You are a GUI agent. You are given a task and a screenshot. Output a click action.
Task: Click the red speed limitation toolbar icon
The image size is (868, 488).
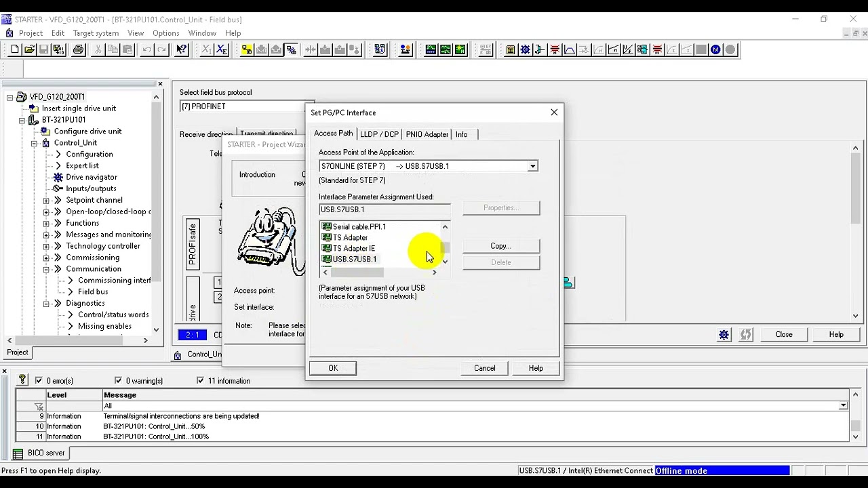(x=555, y=49)
